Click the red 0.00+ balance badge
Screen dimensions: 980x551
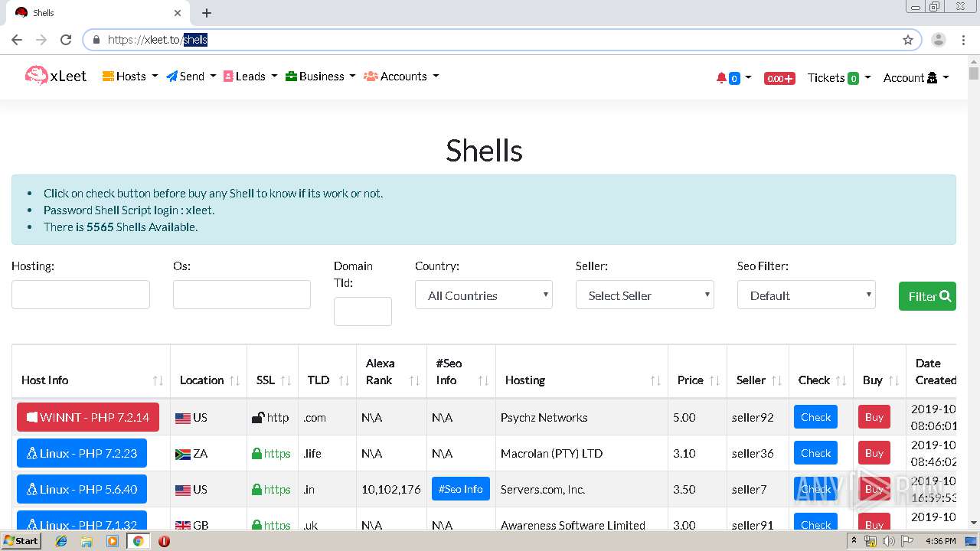tap(779, 78)
